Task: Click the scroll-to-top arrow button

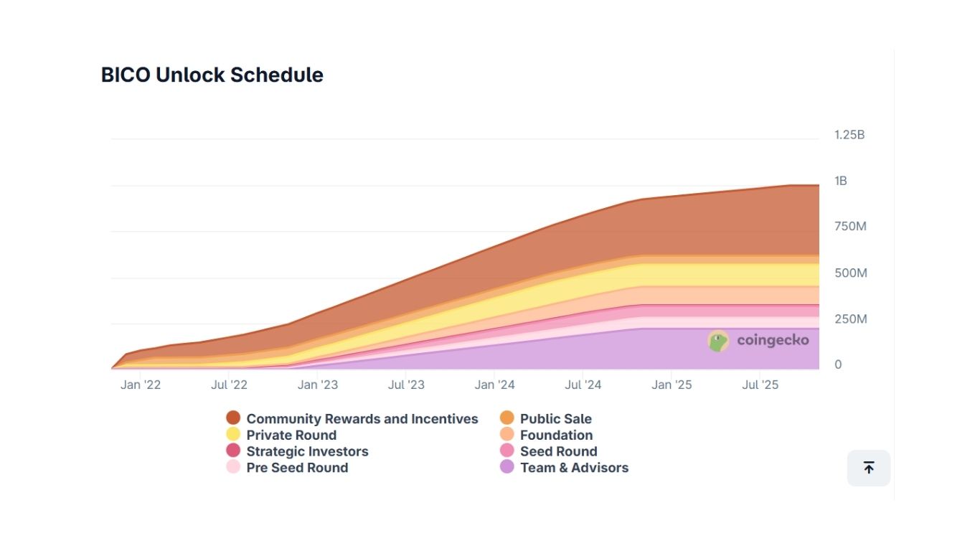Action: point(868,468)
